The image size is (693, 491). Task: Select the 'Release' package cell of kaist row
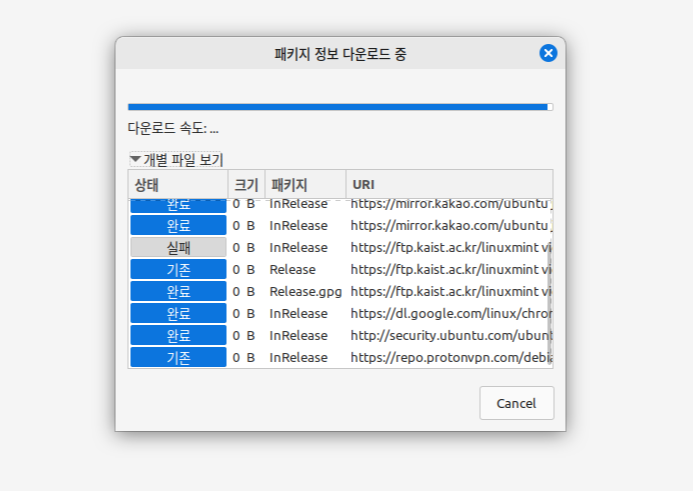(x=293, y=270)
